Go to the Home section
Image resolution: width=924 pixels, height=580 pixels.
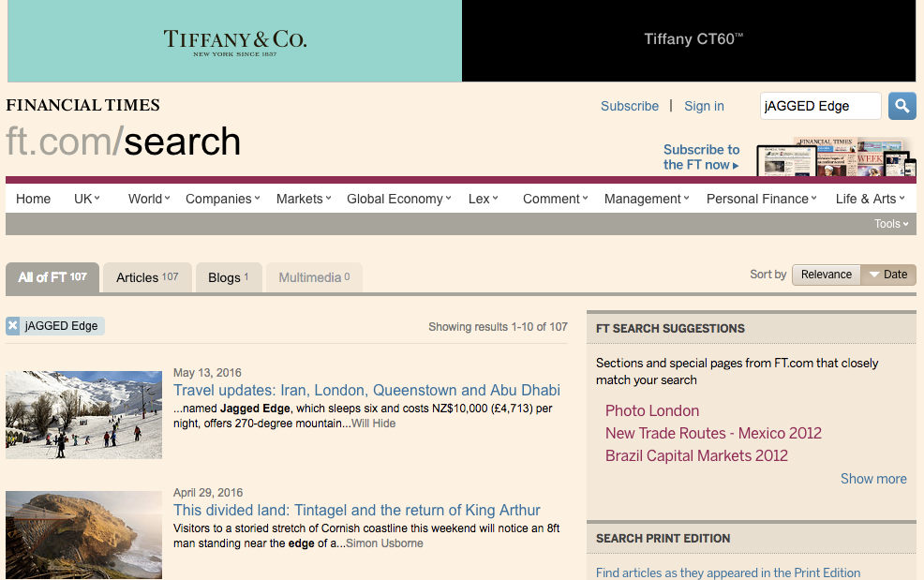(x=33, y=200)
